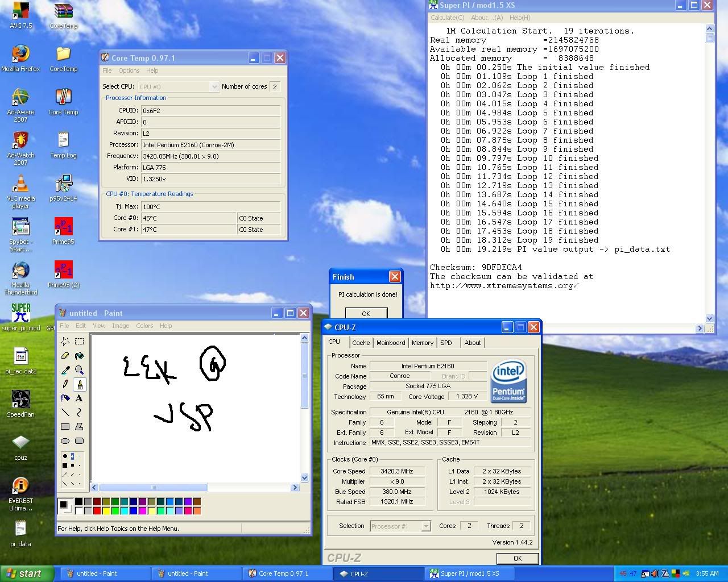Viewport: 728px width, 582px height.
Task: Open the EVEREST Ultimate desktop shortcut
Action: 20,494
